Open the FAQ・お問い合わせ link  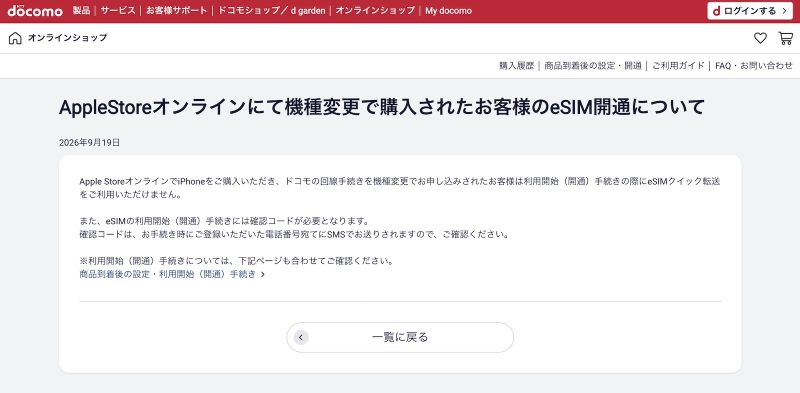[754, 66]
